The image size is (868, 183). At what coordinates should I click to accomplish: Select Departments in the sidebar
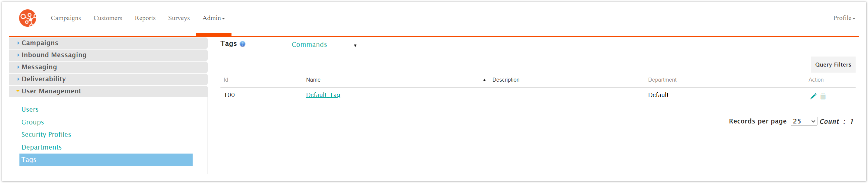(x=42, y=148)
